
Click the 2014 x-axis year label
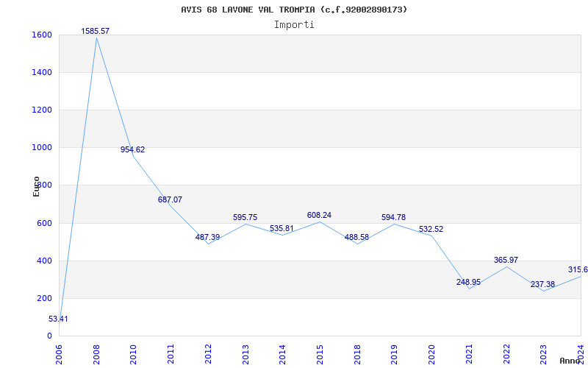click(282, 354)
